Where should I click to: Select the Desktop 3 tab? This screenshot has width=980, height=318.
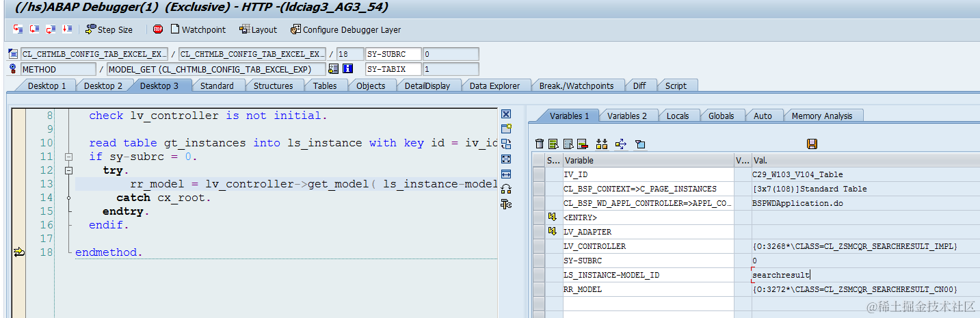click(x=159, y=85)
